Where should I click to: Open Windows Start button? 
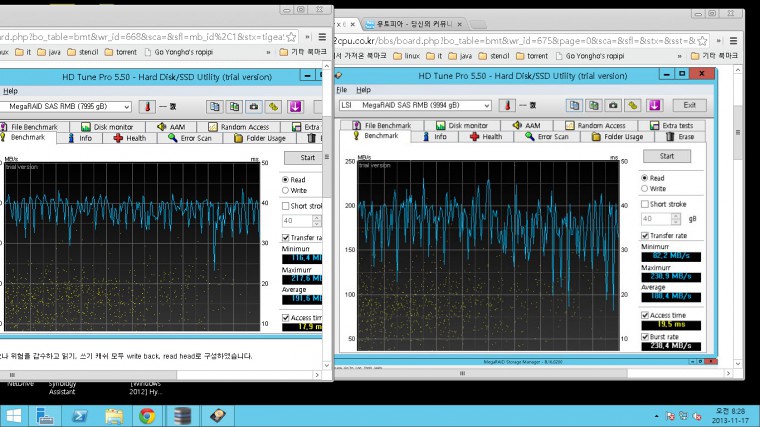(14, 416)
